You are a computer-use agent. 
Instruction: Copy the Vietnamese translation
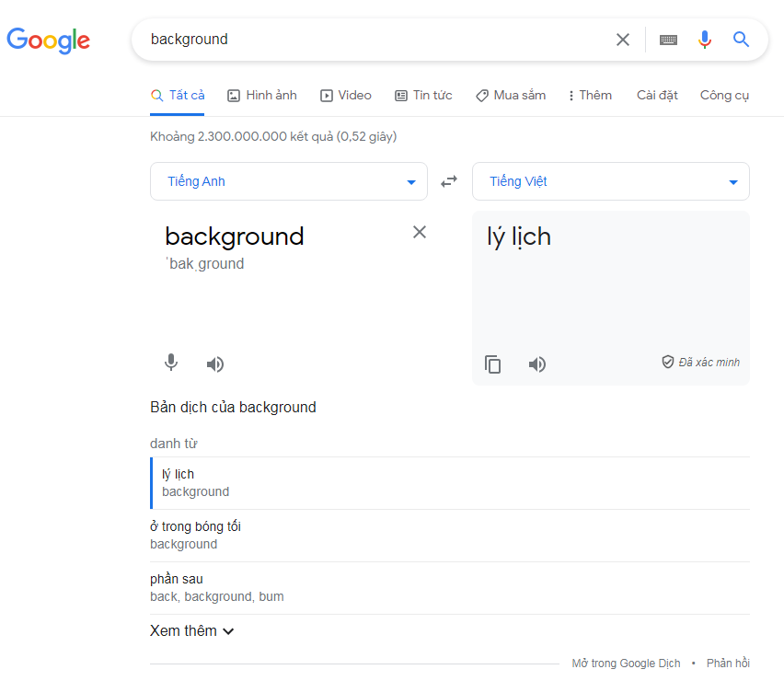[493, 364]
